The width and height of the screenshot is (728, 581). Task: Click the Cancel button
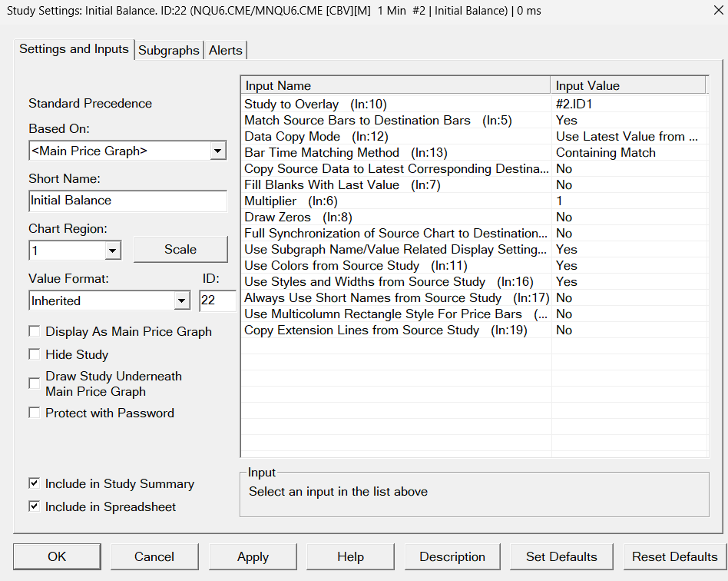154,556
